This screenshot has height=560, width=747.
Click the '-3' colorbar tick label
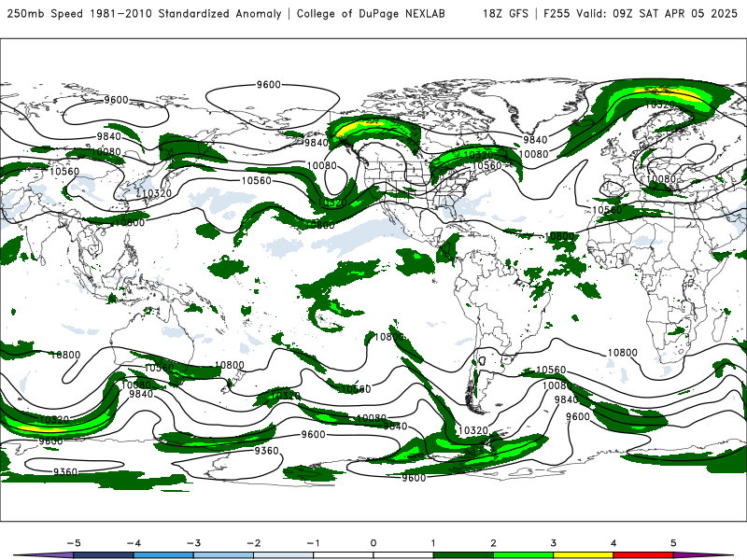pyautogui.click(x=193, y=543)
